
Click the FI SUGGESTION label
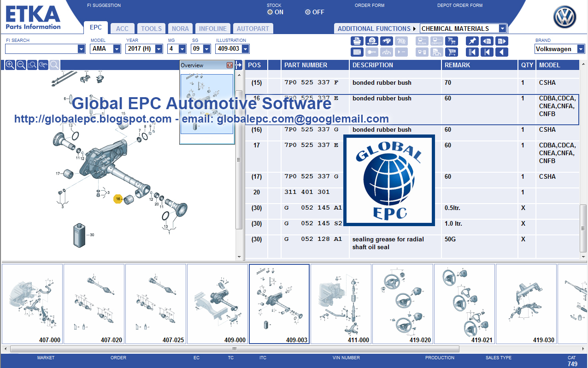point(104,6)
